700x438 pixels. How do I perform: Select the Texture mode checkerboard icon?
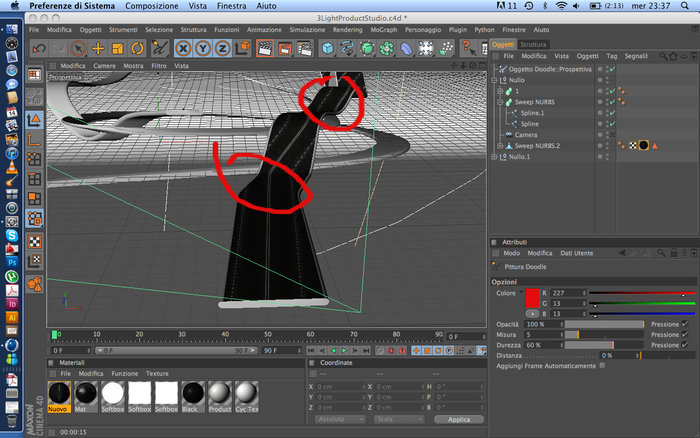point(34,242)
